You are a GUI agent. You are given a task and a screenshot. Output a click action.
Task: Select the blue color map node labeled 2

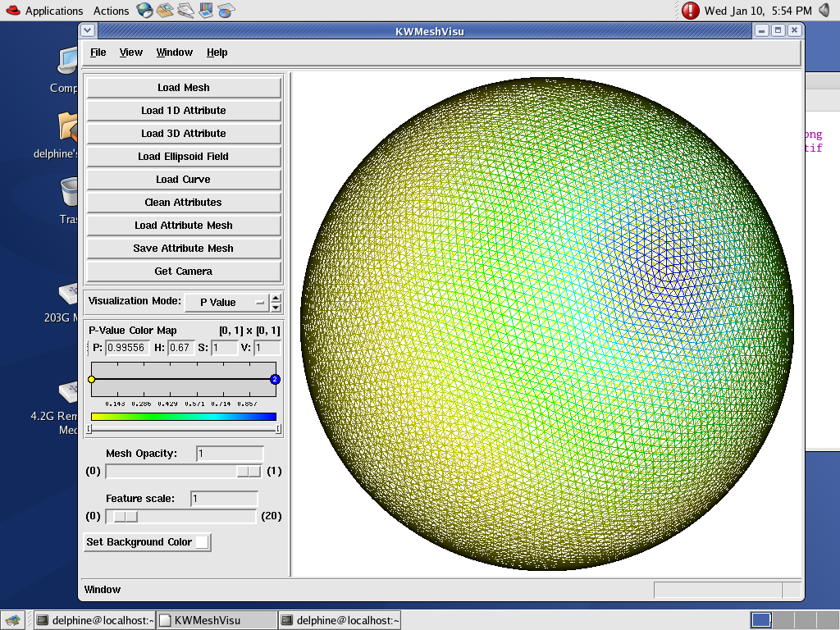point(275,379)
